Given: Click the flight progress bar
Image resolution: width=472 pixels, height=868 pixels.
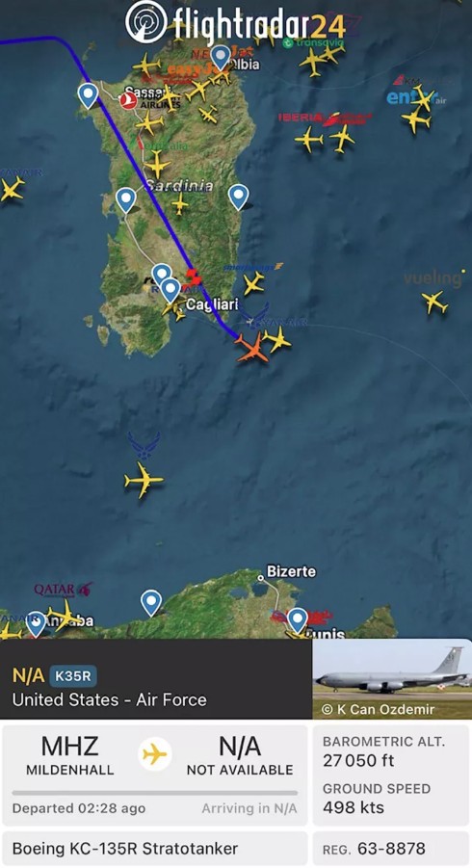Looking at the screenshot, I should coord(154,793).
